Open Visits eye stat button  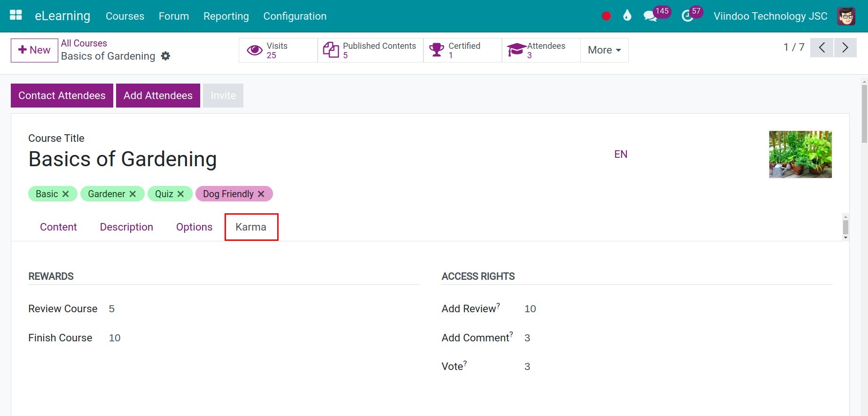click(x=278, y=50)
